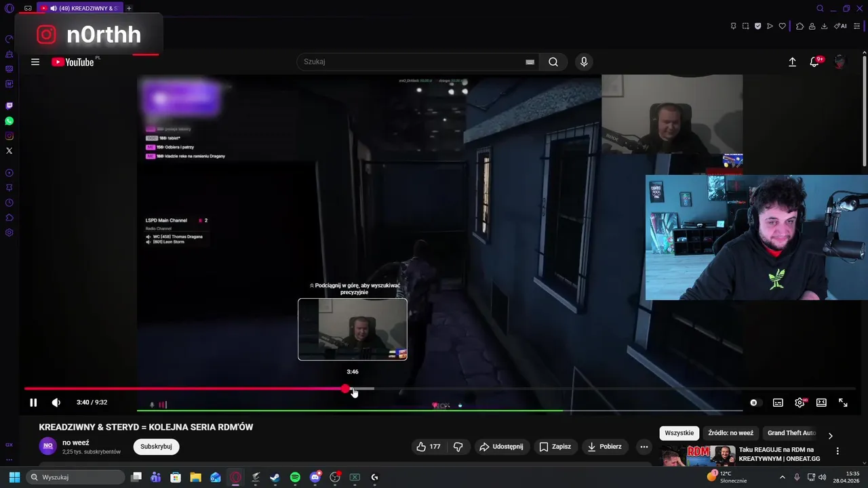Click the Zapisz save button
Screen dimensions: 868x488
[555, 447]
